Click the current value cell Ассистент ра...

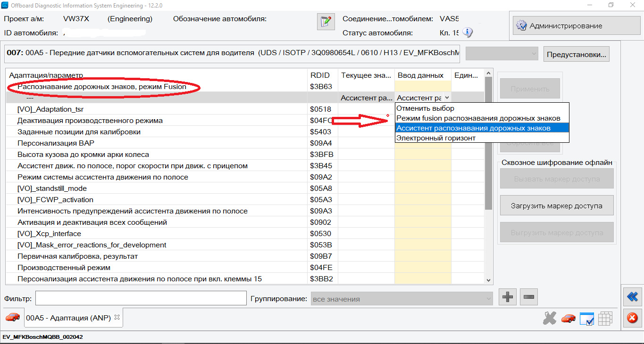[367, 98]
